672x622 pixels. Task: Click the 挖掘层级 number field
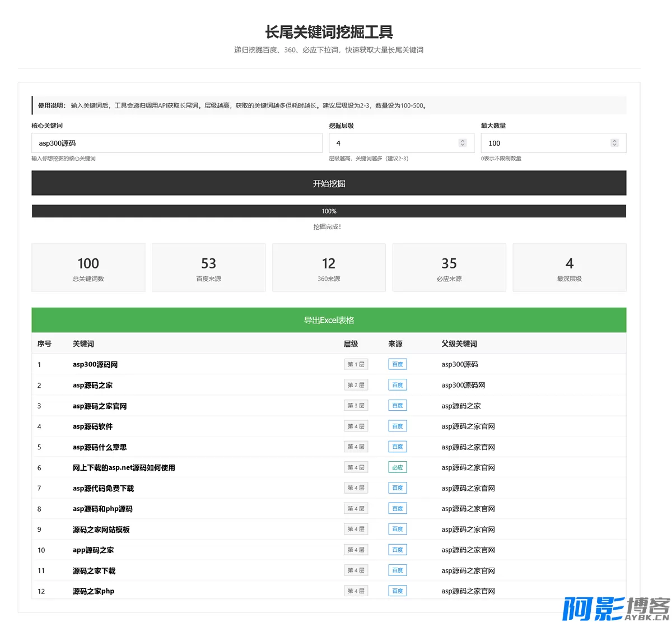click(x=392, y=143)
